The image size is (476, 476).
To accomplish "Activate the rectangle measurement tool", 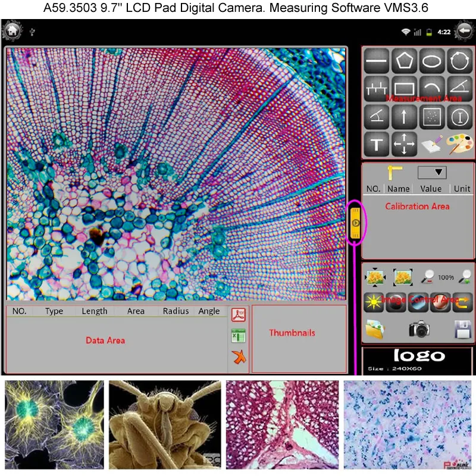I will point(405,89).
